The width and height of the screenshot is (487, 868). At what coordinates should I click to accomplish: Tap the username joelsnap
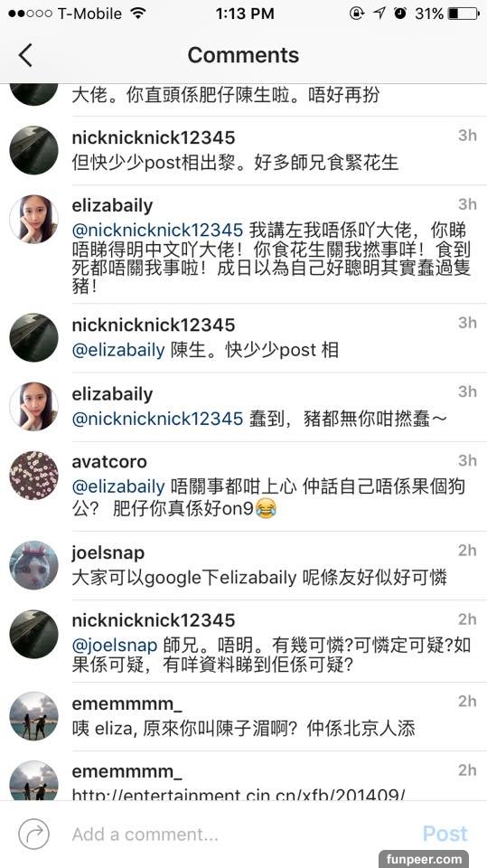click(108, 552)
